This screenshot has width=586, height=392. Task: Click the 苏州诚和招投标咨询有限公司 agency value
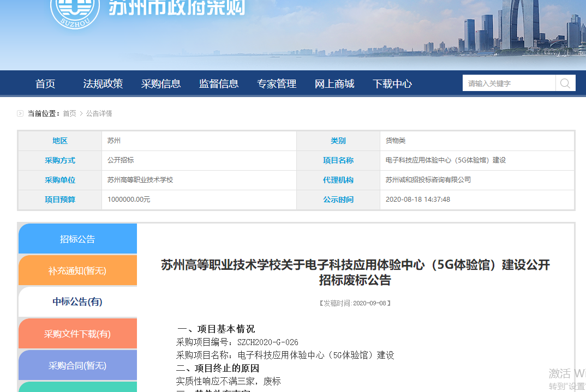click(x=428, y=180)
